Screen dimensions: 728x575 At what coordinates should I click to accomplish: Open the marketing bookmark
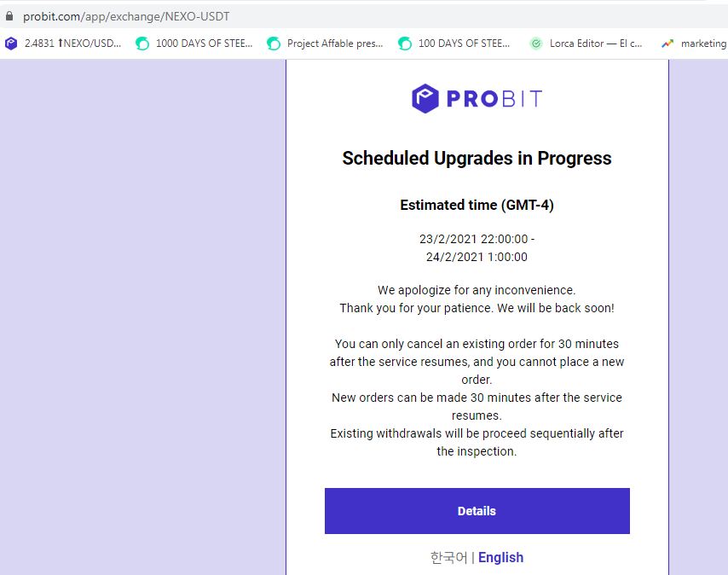695,44
